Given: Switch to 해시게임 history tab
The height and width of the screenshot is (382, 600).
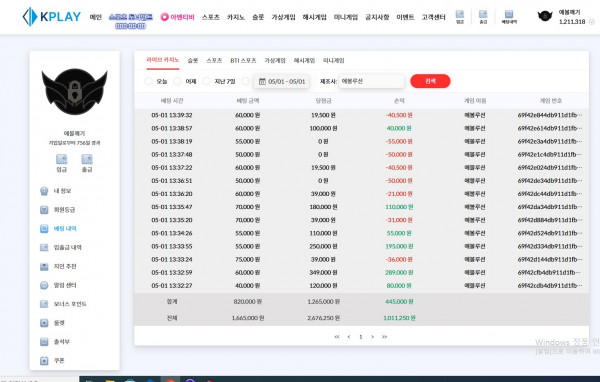Looking at the screenshot, I should [304, 60].
